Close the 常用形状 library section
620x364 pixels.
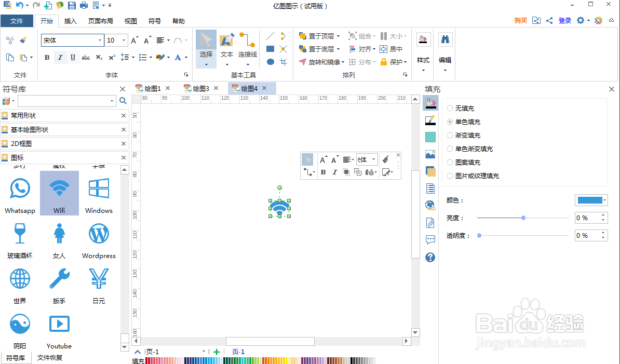[124, 115]
